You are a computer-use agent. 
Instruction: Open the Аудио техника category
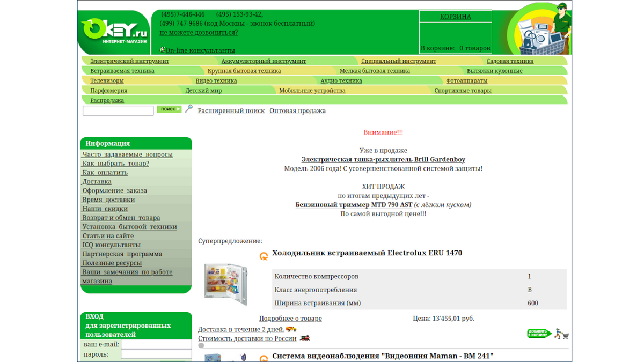coord(341,81)
